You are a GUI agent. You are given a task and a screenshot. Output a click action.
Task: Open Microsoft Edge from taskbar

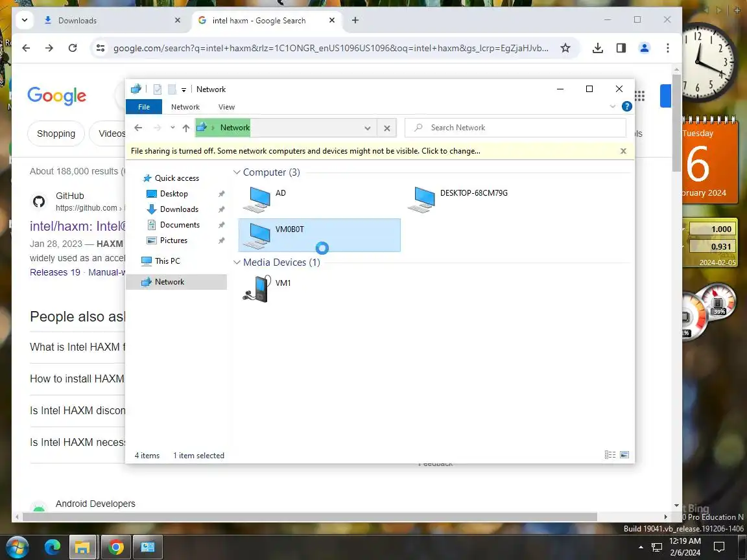coord(53,546)
